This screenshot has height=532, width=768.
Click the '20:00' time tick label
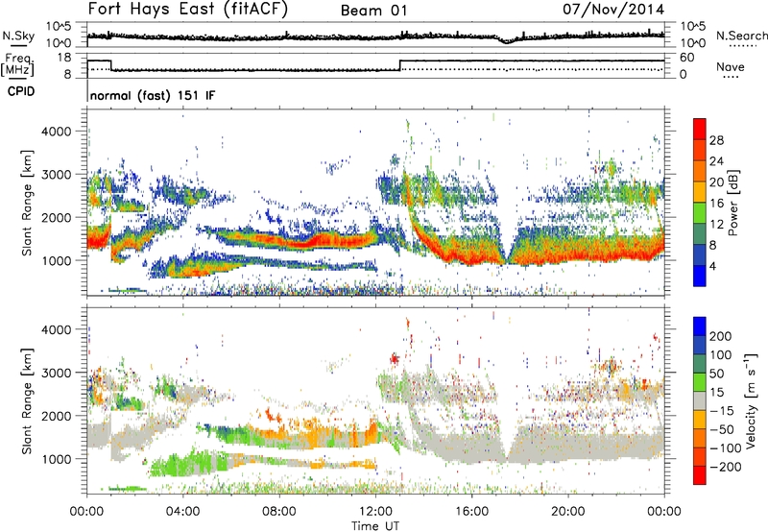[568, 512]
